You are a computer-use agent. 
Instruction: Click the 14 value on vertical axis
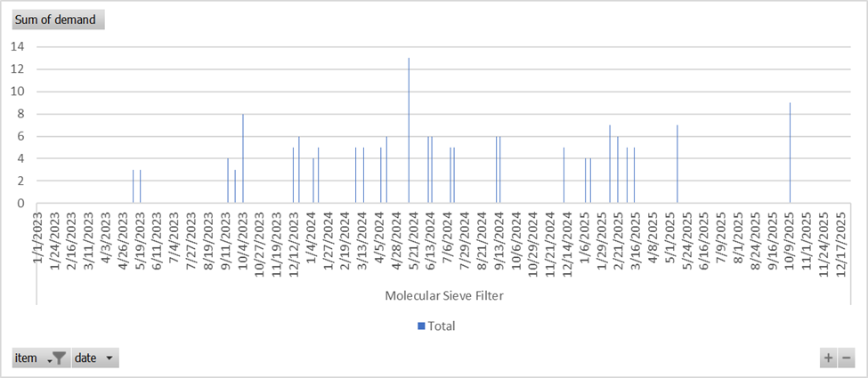pos(19,47)
